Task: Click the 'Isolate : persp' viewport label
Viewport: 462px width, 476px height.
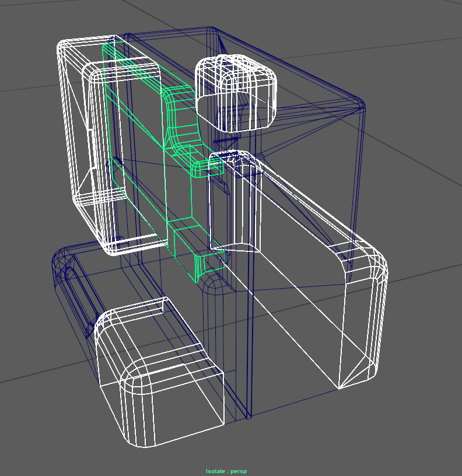Action: (226, 471)
